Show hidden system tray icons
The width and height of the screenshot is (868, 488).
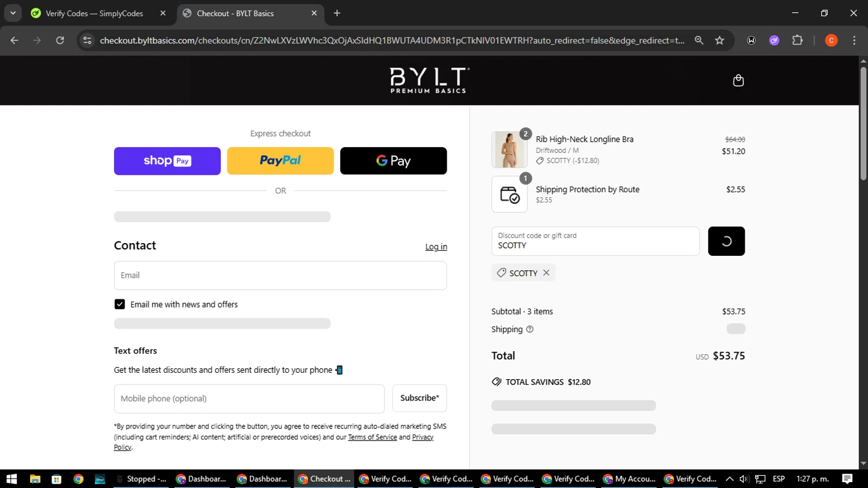click(x=729, y=479)
